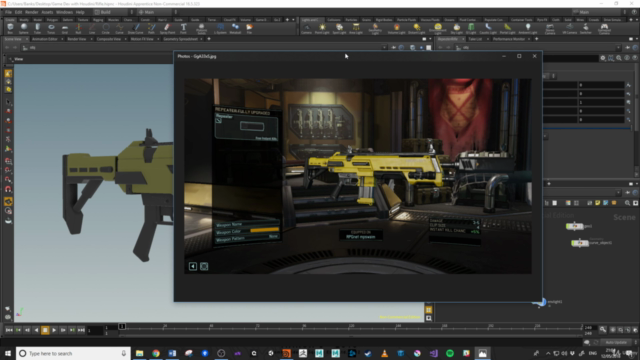Click frame marker on timeline start
640x360 pixels.
pyautogui.click(x=122, y=327)
